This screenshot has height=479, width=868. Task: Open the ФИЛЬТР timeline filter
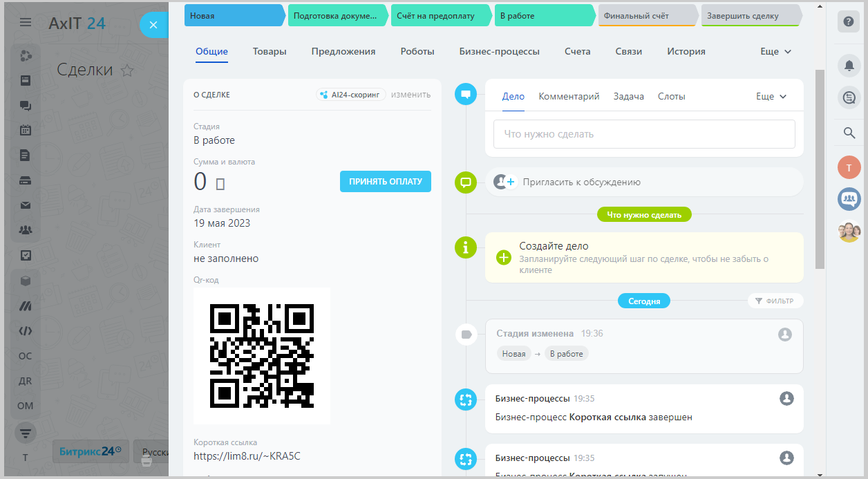[775, 301]
